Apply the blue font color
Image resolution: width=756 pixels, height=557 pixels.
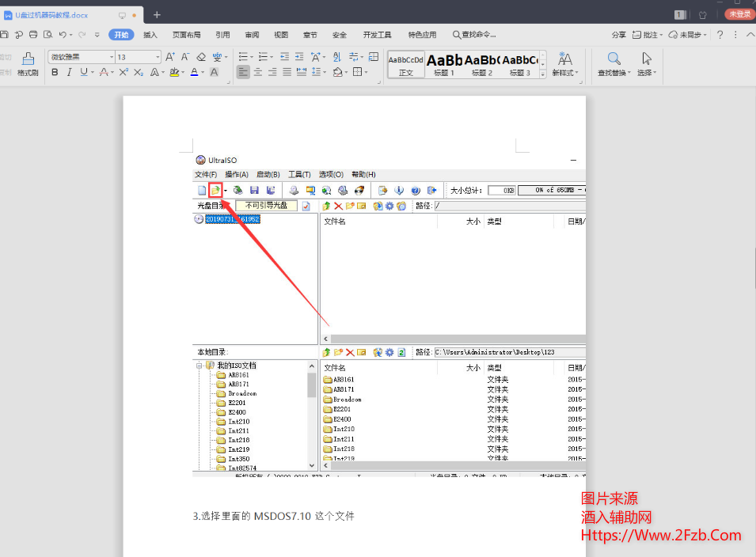click(x=194, y=72)
